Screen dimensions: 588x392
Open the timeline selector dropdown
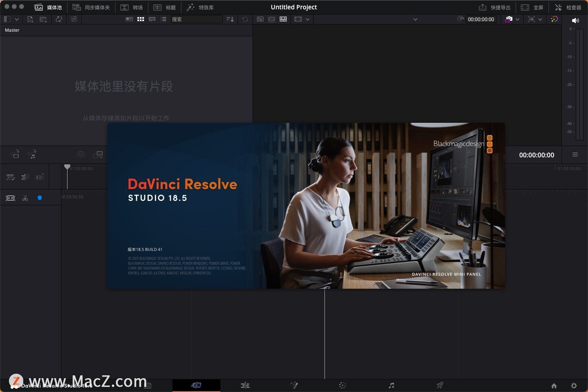[x=415, y=19]
